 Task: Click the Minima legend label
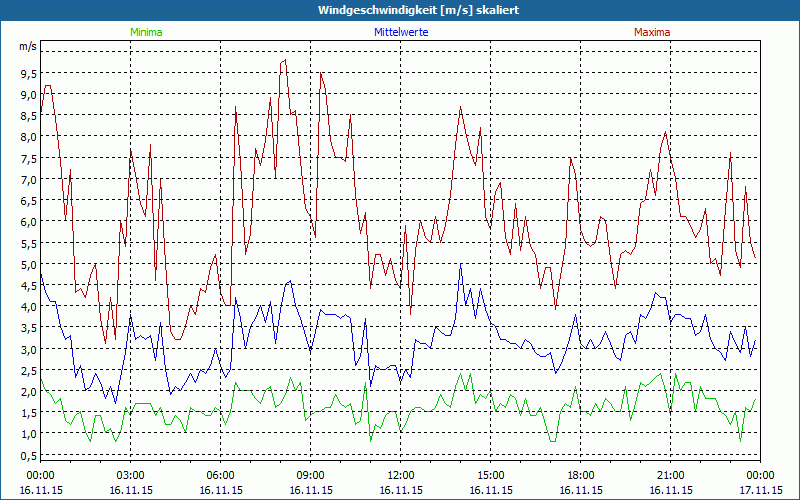[146, 32]
